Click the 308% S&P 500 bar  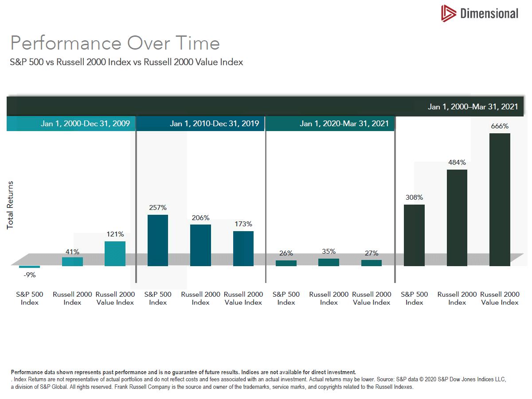coord(414,235)
